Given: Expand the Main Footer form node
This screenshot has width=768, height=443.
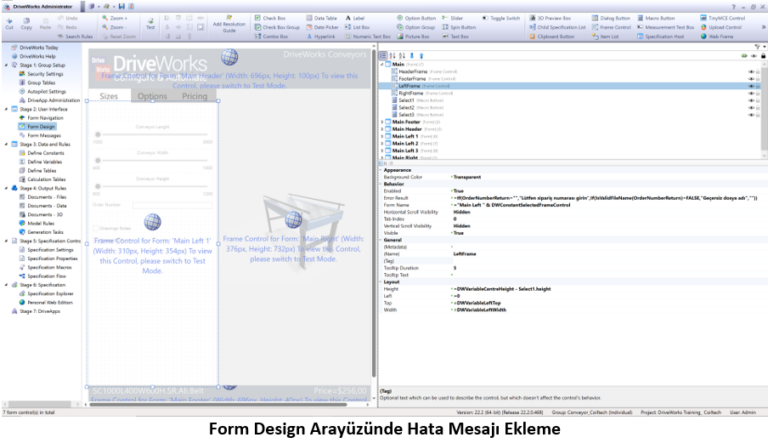Looking at the screenshot, I should point(384,122).
